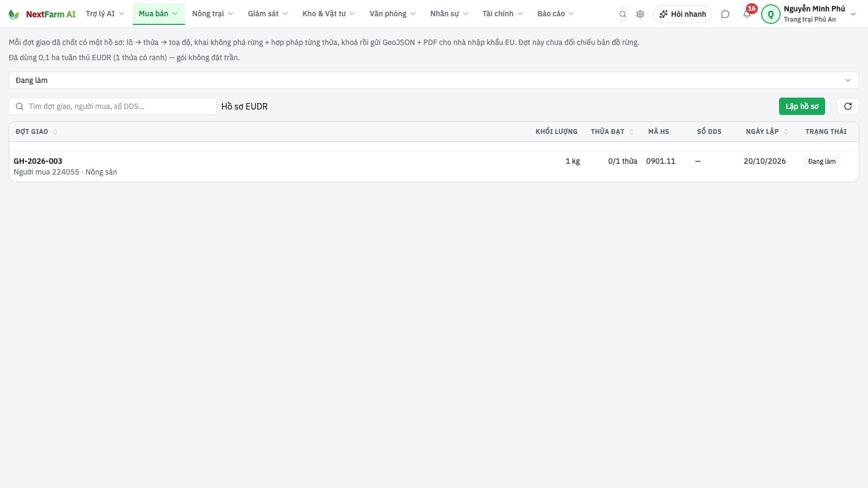Open the Đang làm status filter dropdown
This screenshot has height=488, width=868.
(434, 80)
